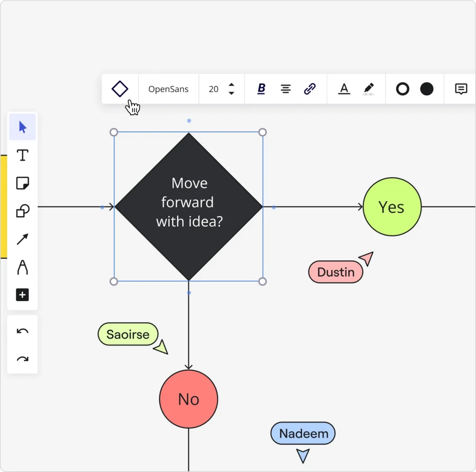The image size is (476, 472).
Task: Select the freehand pen tool
Action: [x=22, y=267]
